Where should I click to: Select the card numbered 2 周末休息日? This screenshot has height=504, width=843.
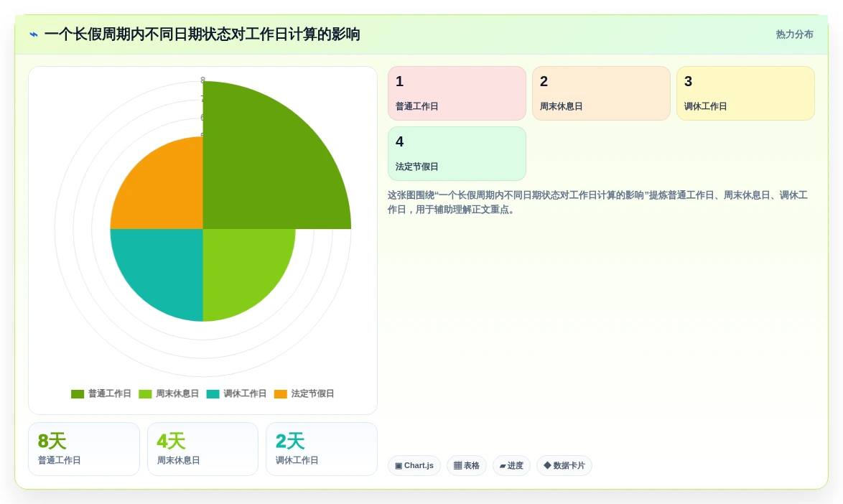point(601,93)
